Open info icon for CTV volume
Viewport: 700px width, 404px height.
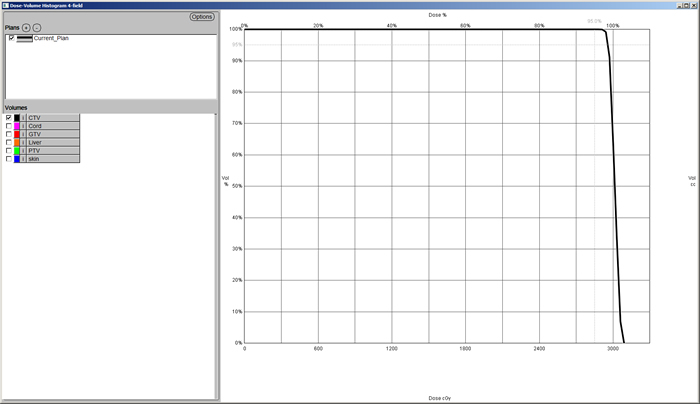tap(24, 118)
